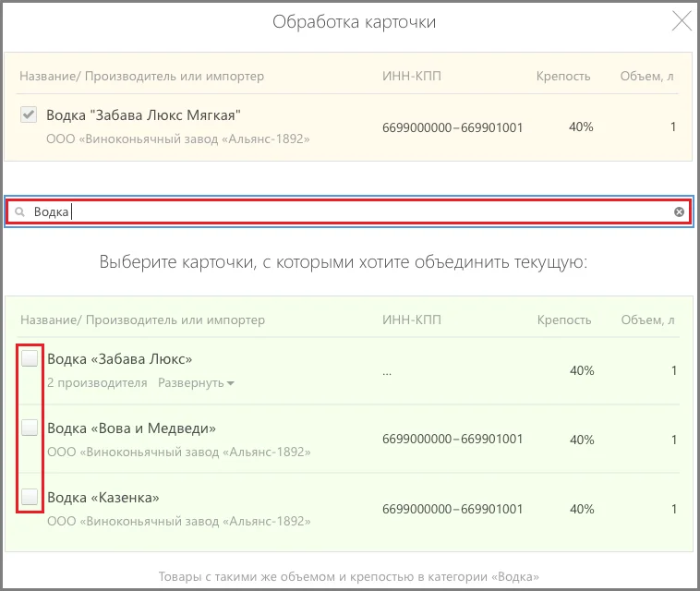The width and height of the screenshot is (700, 591).
Task: Clear the search field with the X icon
Action: point(679,212)
